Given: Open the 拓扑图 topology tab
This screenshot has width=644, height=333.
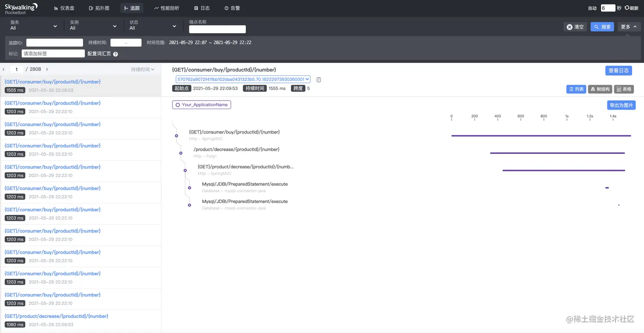Looking at the screenshot, I should pyautogui.click(x=99, y=8).
